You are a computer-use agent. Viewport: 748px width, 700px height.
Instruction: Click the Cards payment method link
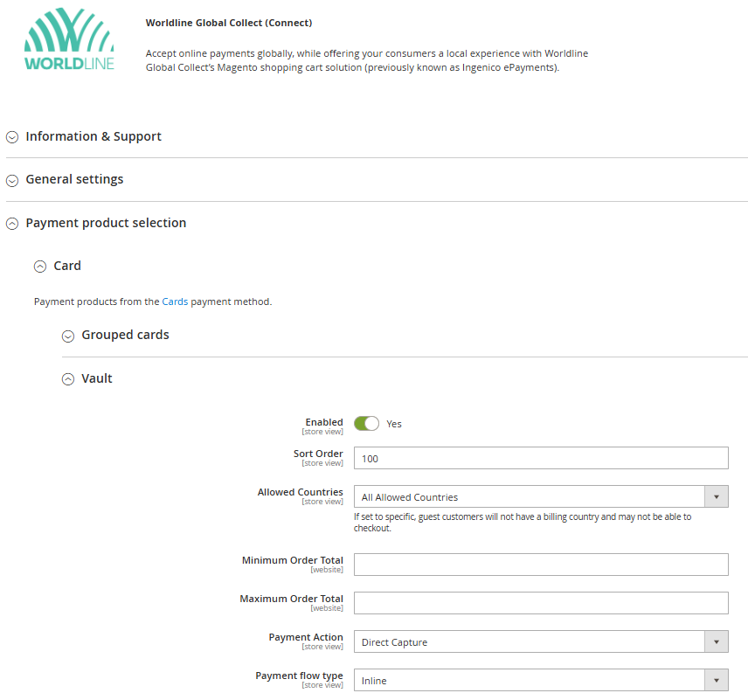(x=175, y=301)
